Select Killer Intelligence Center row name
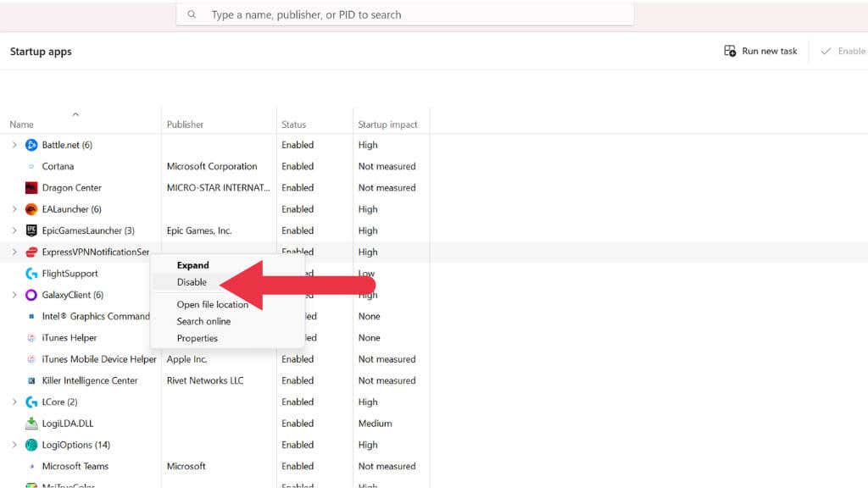 click(x=90, y=380)
